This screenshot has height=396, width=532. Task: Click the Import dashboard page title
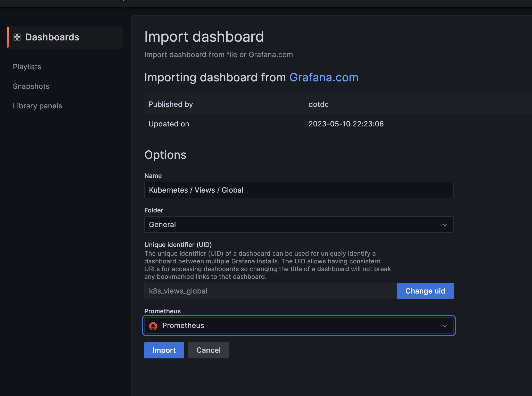pos(204,37)
